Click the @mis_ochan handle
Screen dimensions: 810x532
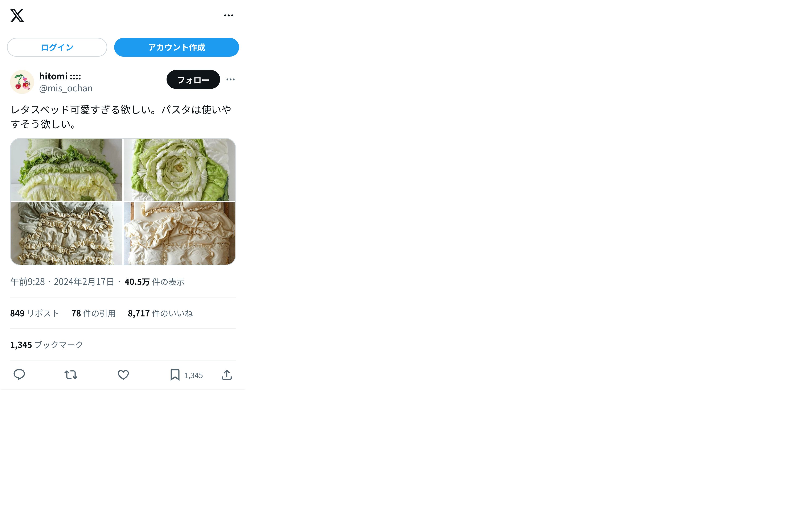click(x=66, y=88)
